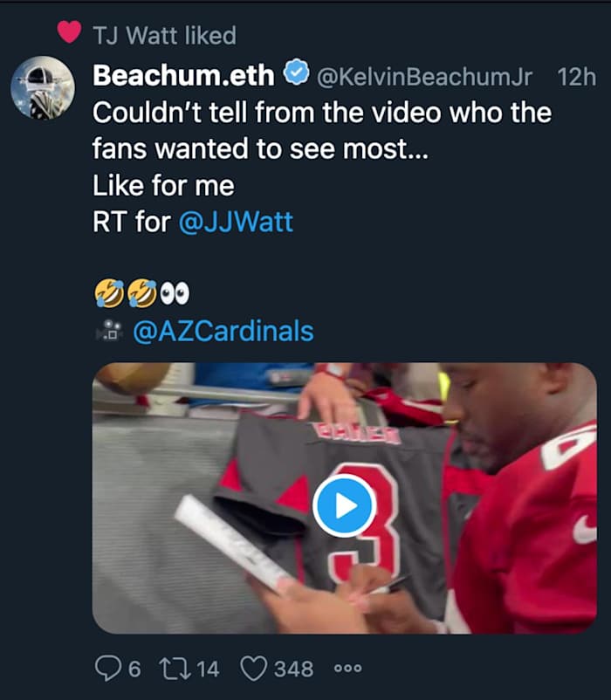Image resolution: width=611 pixels, height=700 pixels.
Task: Click the movie camera emoji before @AZCardinals
Action: tap(109, 331)
